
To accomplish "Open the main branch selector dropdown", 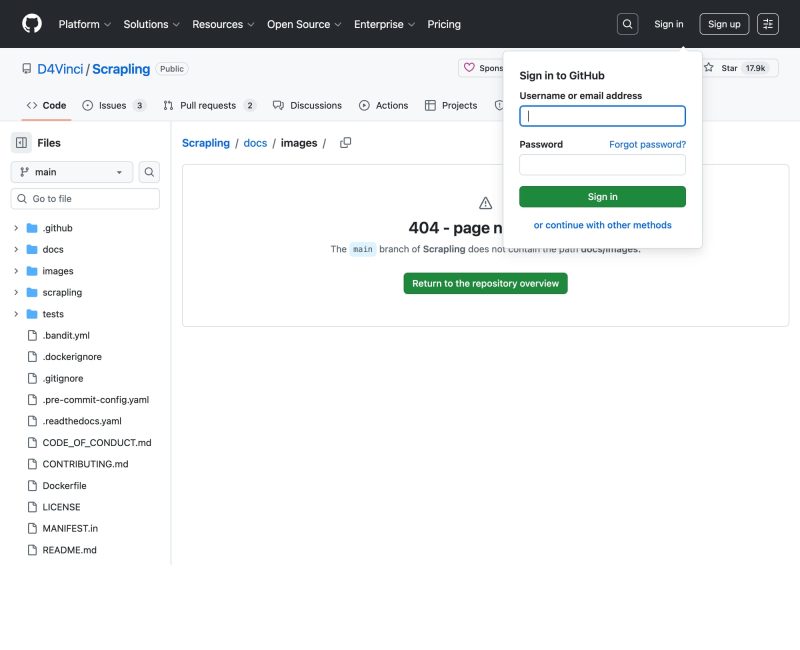I will (x=72, y=172).
